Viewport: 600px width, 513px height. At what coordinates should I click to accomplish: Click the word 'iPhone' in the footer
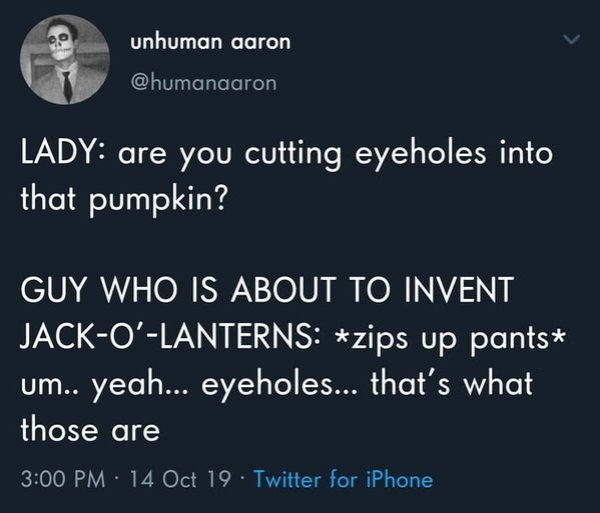400,479
